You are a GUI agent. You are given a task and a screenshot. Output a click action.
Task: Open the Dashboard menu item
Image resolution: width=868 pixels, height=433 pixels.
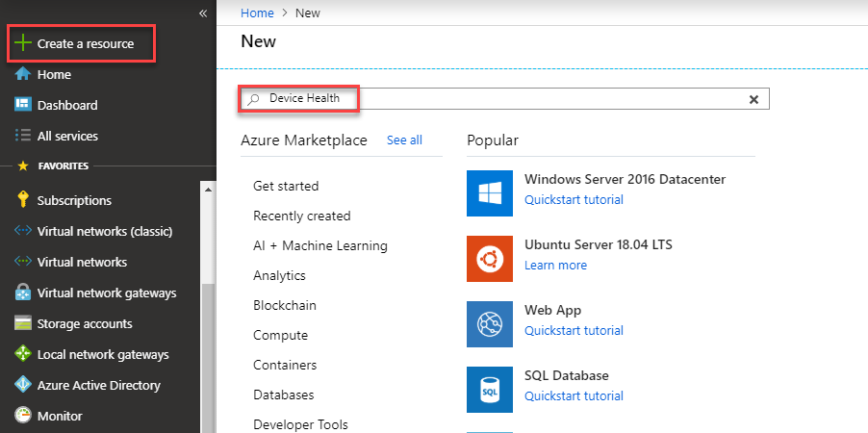point(66,105)
